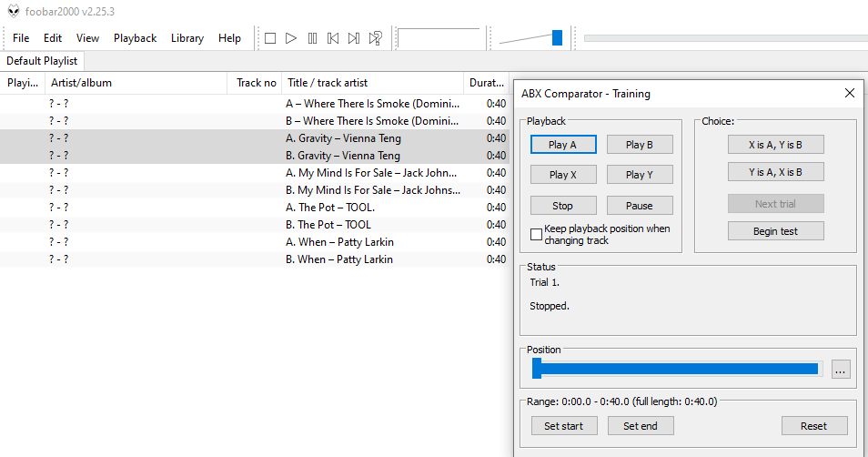
Task: Click the Play B button
Action: (x=640, y=145)
